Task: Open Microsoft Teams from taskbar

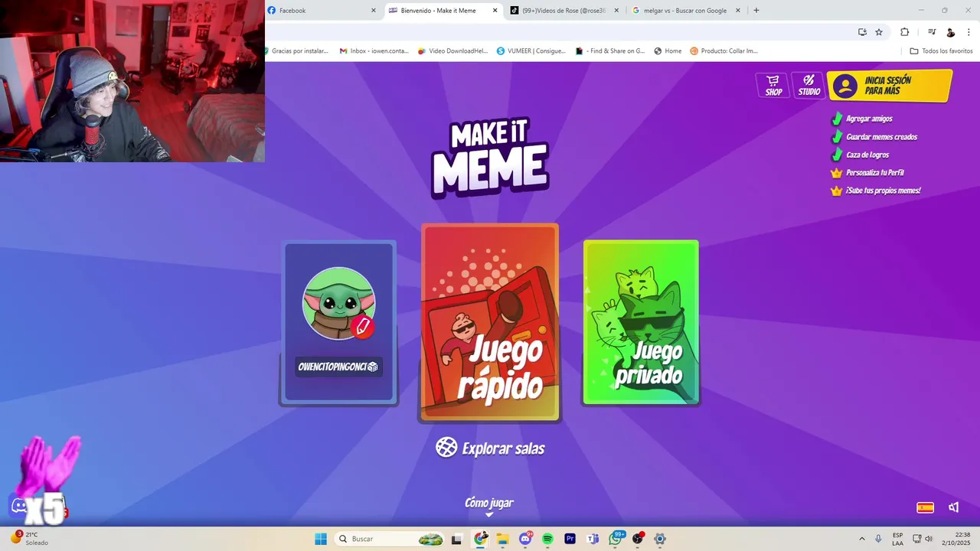Action: (593, 539)
